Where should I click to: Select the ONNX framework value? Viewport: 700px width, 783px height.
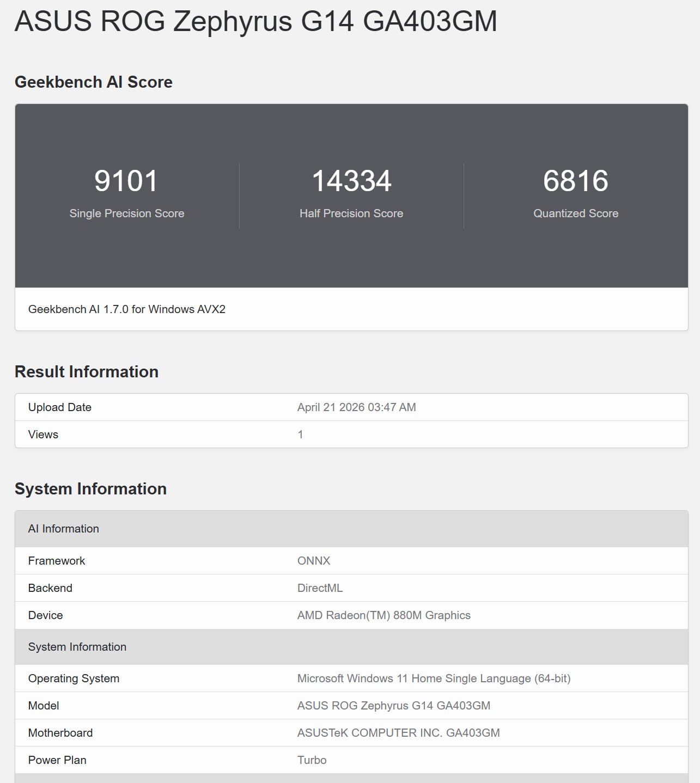point(314,561)
